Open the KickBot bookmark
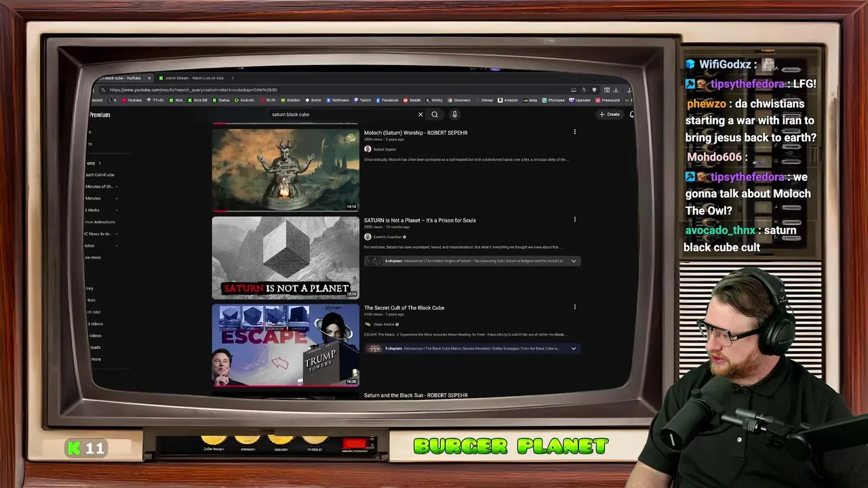This screenshot has height=488, width=868. pyautogui.click(x=290, y=100)
